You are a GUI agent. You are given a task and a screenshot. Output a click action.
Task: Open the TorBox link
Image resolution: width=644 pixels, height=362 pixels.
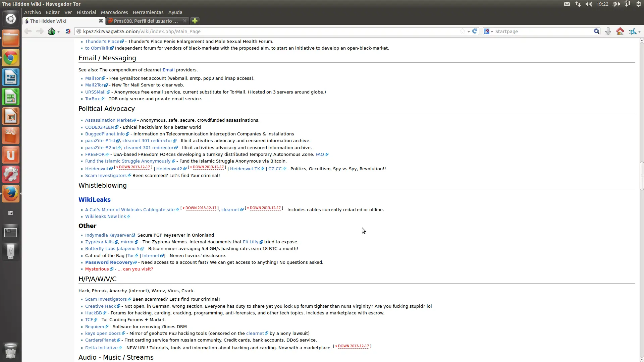click(93, 99)
